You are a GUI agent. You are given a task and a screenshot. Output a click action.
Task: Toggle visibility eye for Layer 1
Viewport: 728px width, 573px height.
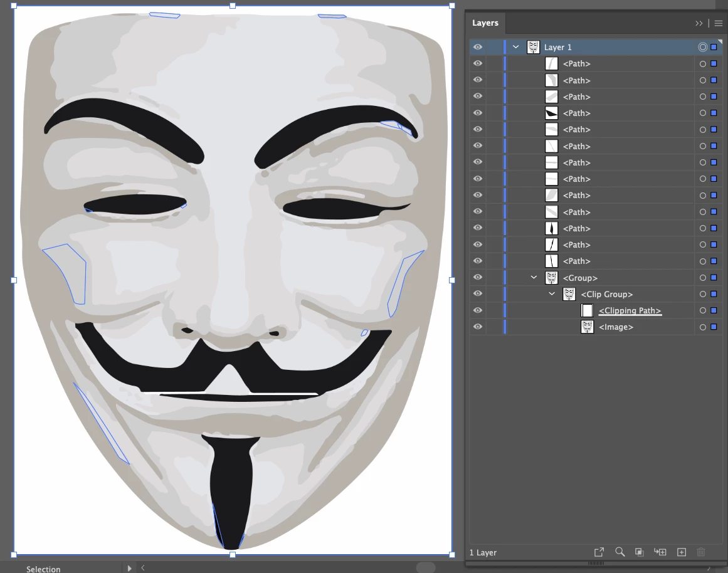pos(478,47)
